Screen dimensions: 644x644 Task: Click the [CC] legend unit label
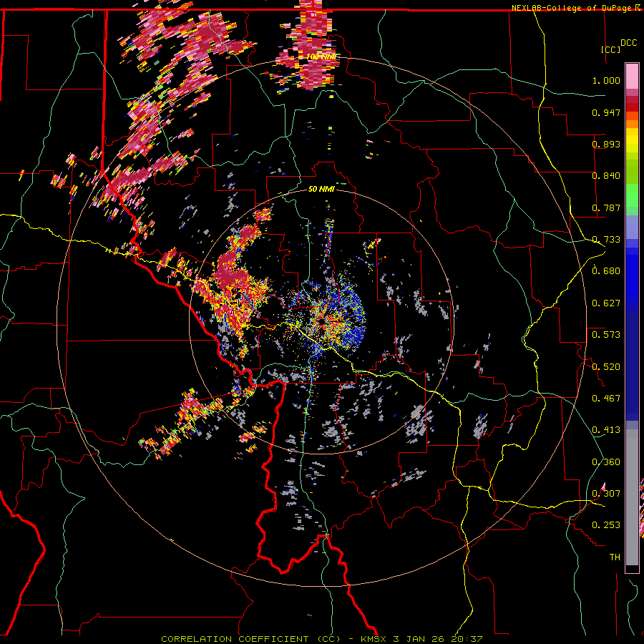tap(610, 49)
